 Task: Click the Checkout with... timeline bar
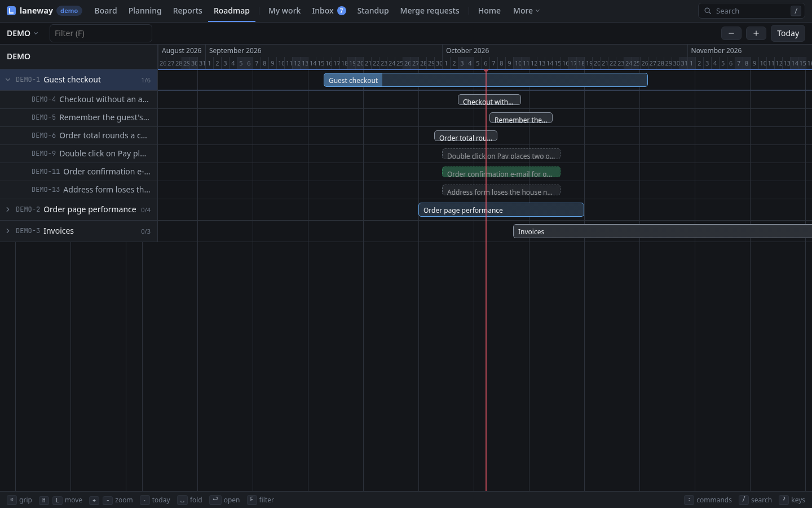click(489, 100)
